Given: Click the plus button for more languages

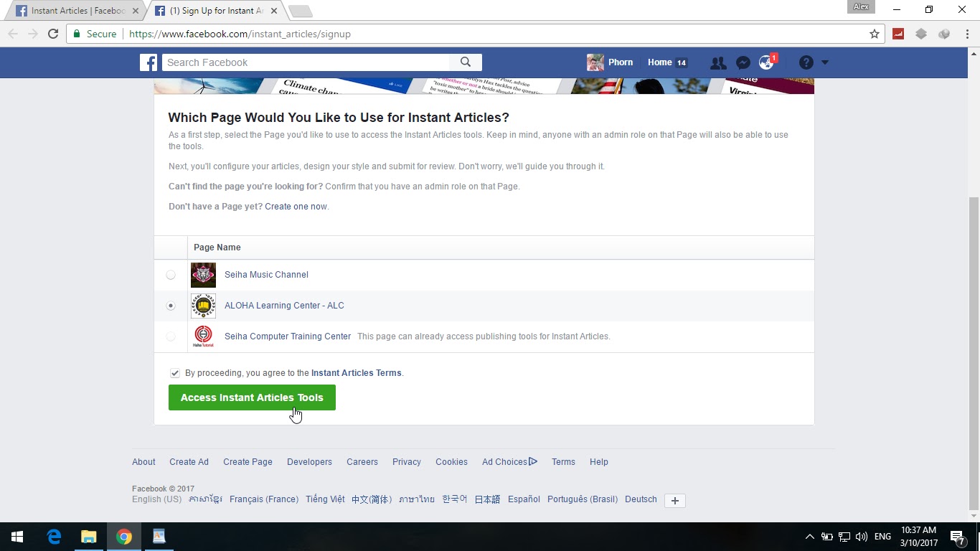Looking at the screenshot, I should tap(675, 501).
